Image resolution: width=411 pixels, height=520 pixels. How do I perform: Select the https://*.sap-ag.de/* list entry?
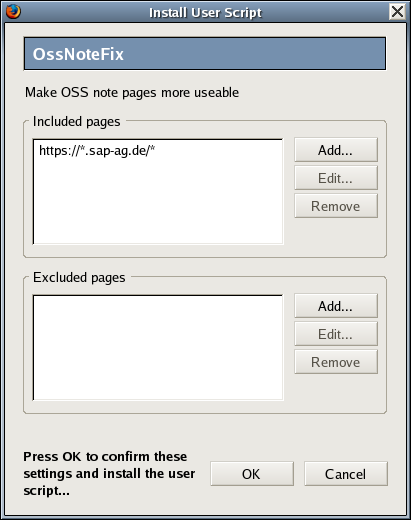pyautogui.click(x=158, y=151)
